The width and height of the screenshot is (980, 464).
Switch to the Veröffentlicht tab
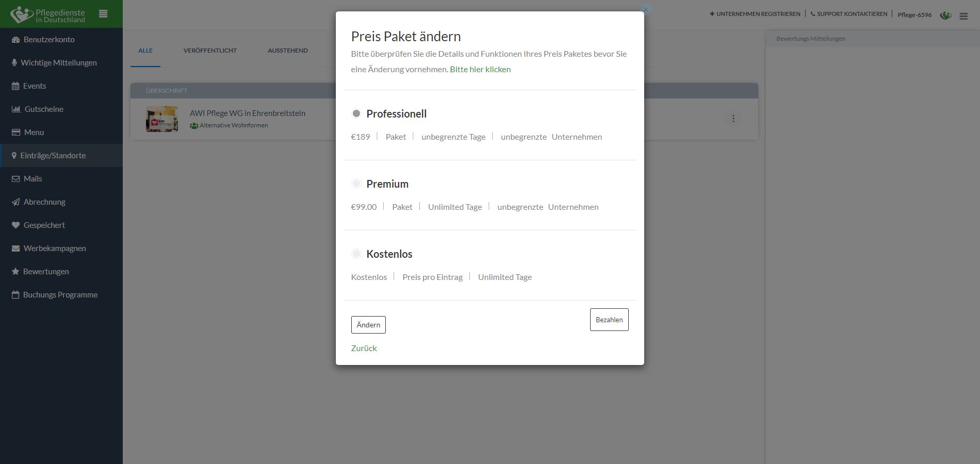pos(210,51)
